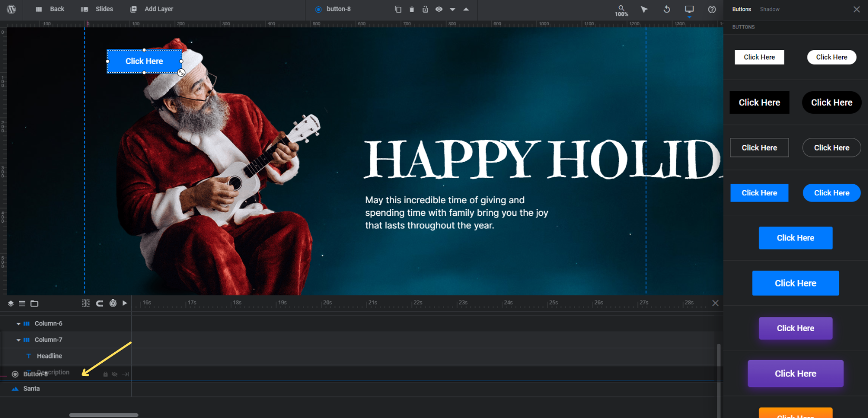Click the downward triangle in top toolbar

point(452,9)
